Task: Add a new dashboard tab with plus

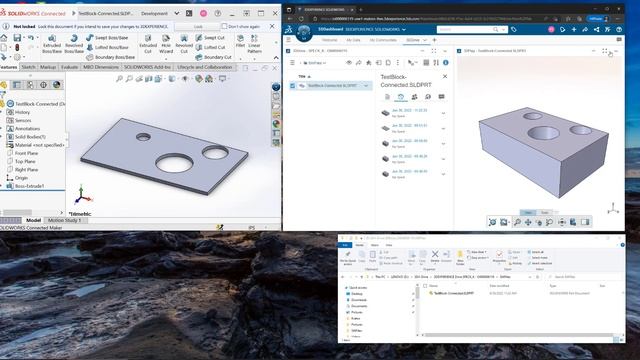Action: click(434, 40)
